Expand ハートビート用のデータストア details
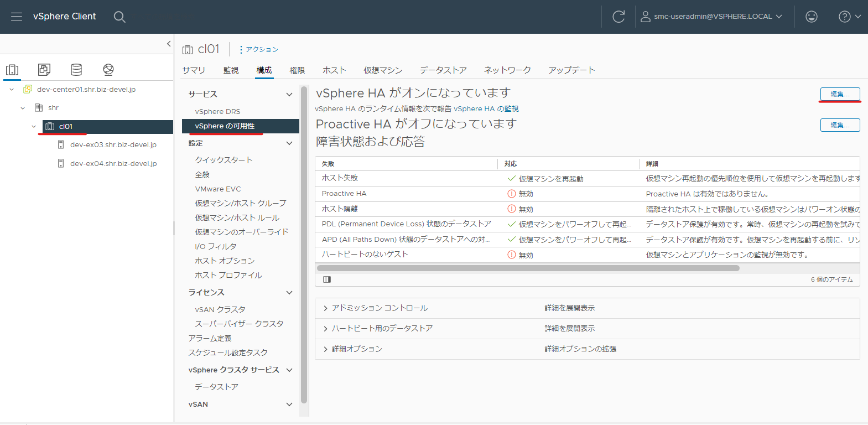Viewport: 868px width, 425px height. coord(325,329)
